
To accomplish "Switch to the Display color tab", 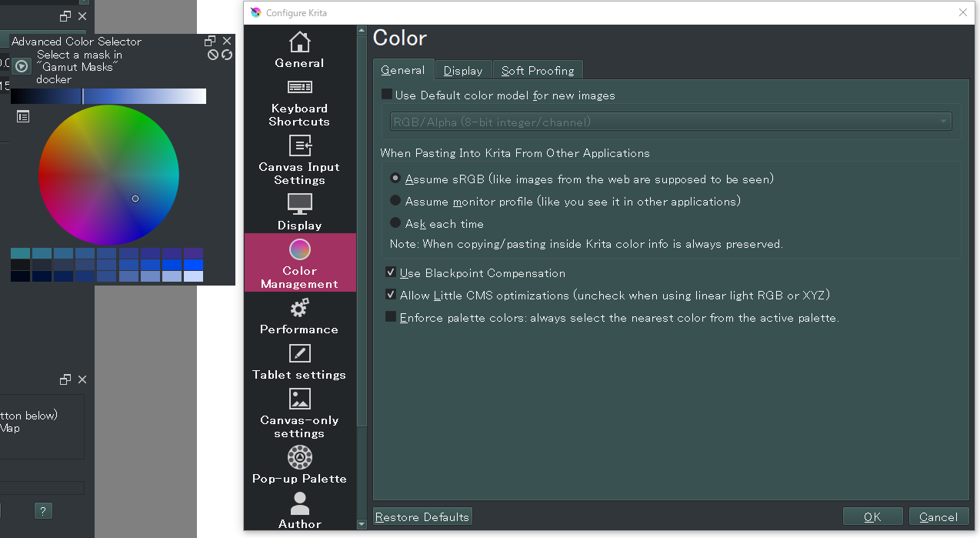I will pyautogui.click(x=463, y=71).
